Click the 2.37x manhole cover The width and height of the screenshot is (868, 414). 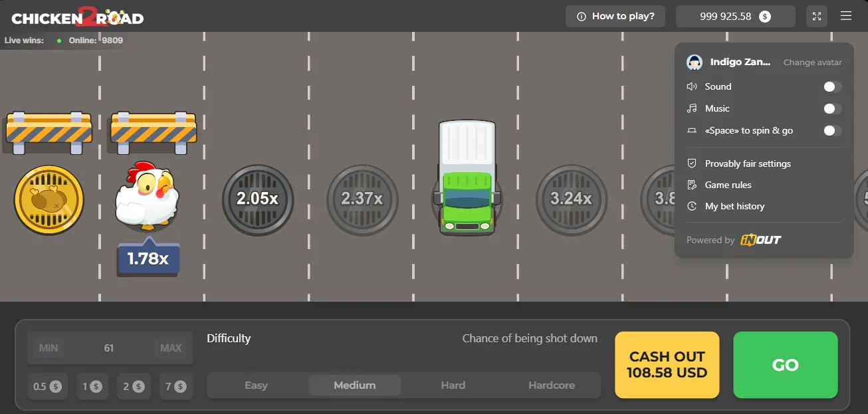(x=362, y=199)
